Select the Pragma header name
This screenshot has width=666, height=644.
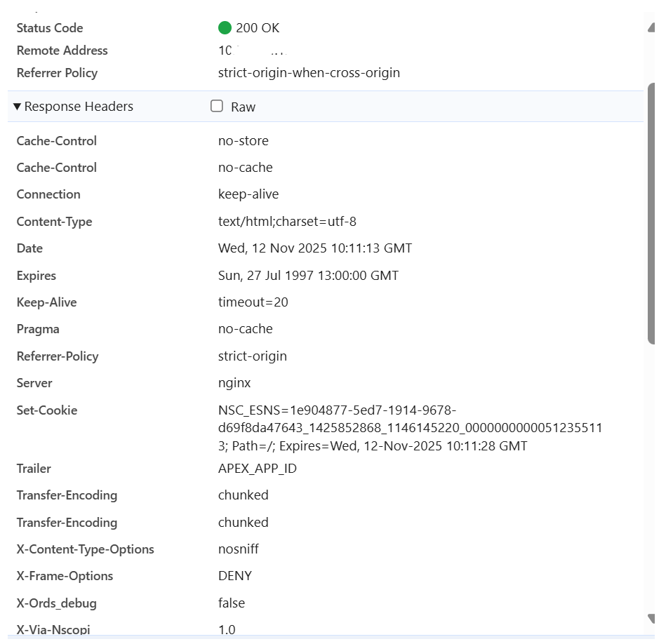(38, 329)
